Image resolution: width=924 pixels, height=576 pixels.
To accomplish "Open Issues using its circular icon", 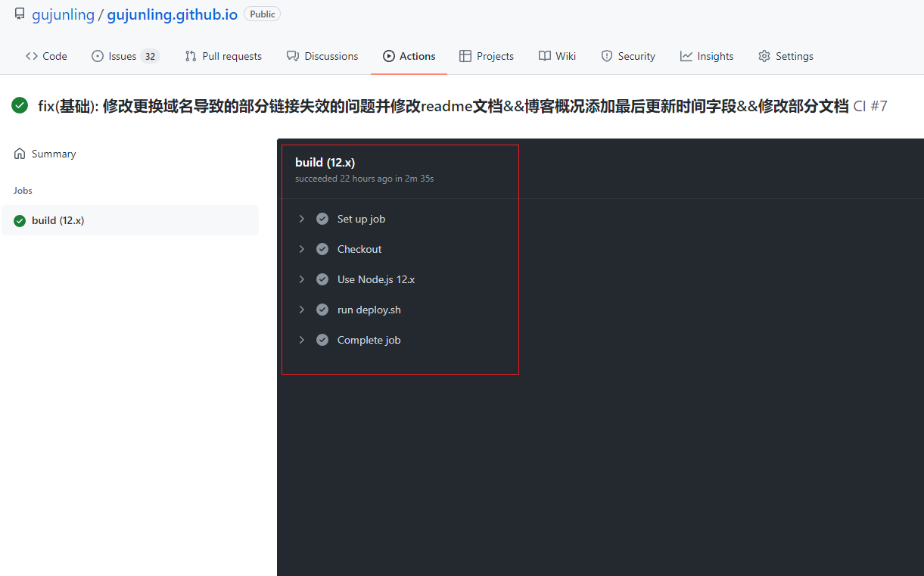I will pos(98,55).
